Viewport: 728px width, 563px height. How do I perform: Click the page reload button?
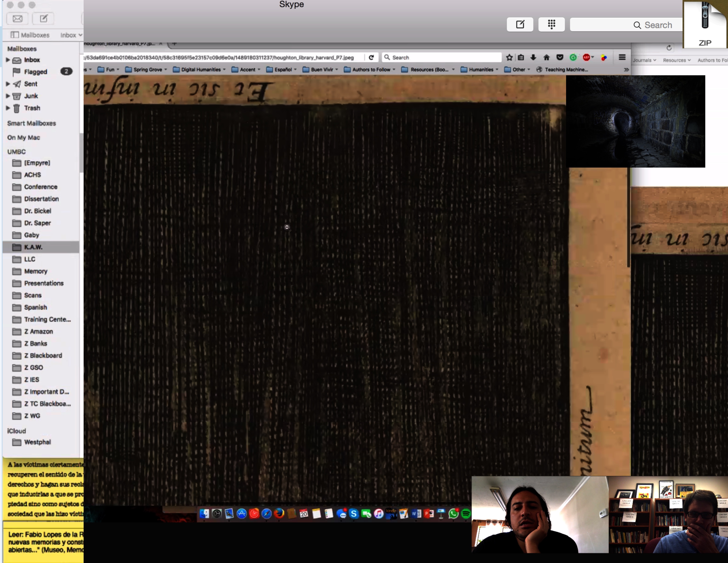click(x=371, y=57)
